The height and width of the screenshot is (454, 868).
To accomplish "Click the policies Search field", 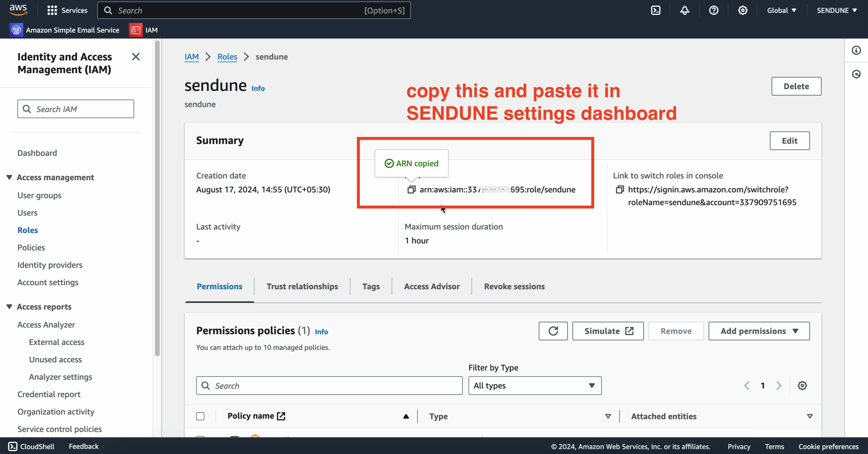I will tap(329, 386).
